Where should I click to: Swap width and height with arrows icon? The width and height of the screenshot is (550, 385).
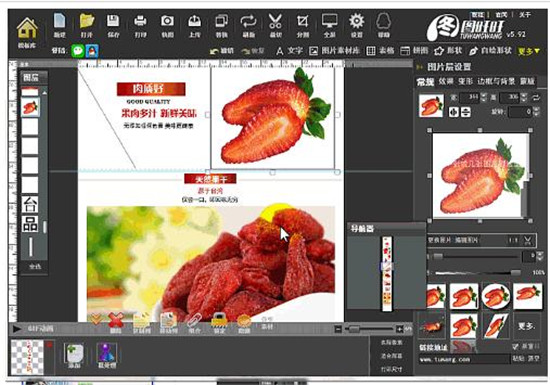tap(536, 97)
